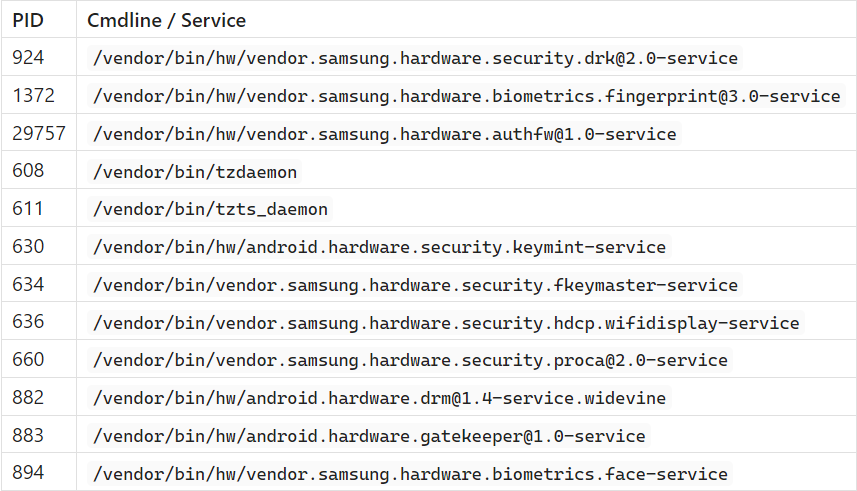
Task: Click PID 608 cell
Action: [28, 172]
